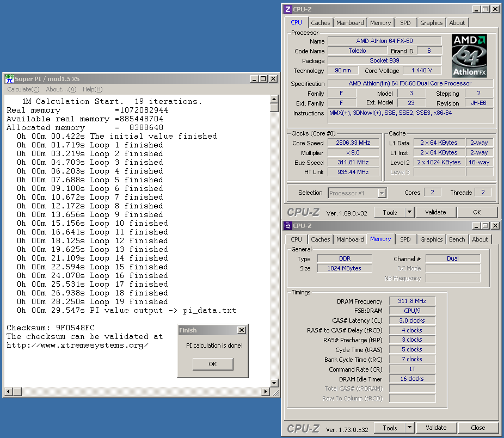Switch to Mainboard tab in top CPU-Z

(x=350, y=23)
